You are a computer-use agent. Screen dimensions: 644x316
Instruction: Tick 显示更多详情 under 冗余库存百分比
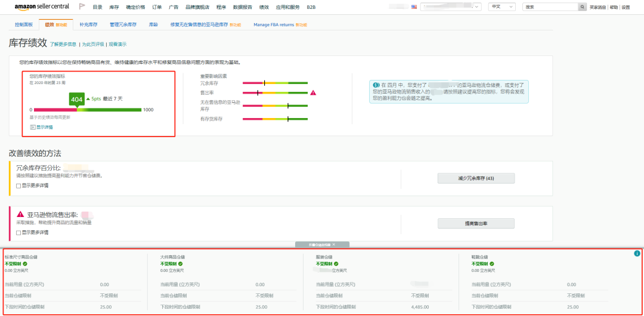[x=18, y=185]
